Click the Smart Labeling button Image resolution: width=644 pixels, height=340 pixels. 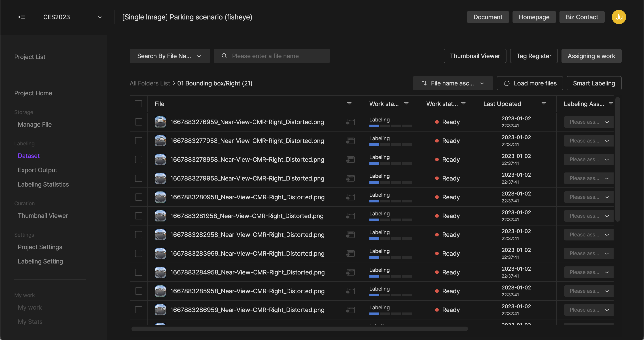pyautogui.click(x=594, y=83)
